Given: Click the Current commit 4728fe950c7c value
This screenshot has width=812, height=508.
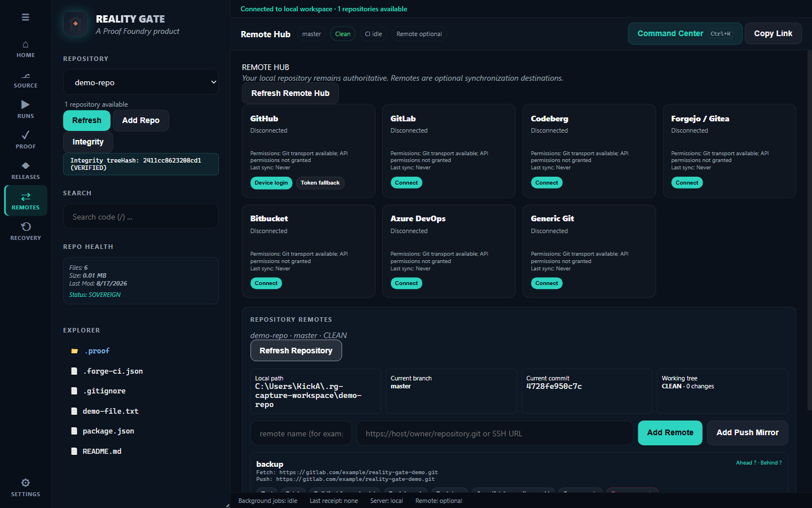Looking at the screenshot, I should (554, 387).
